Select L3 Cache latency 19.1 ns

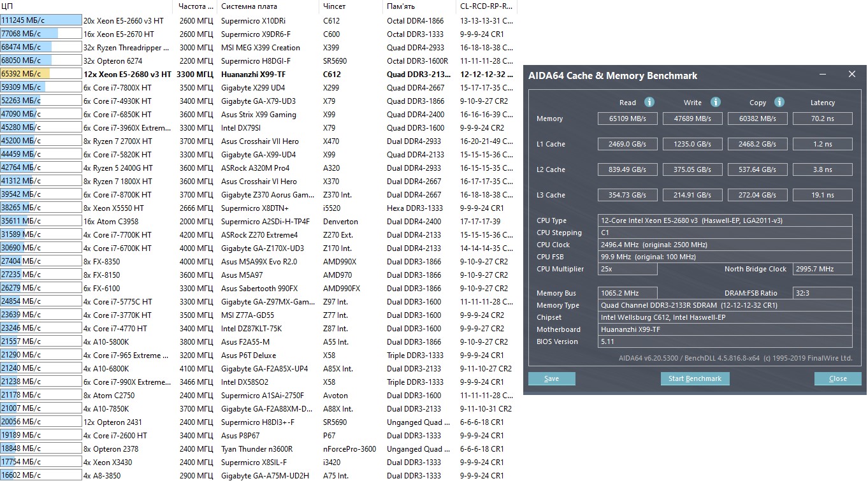point(822,195)
